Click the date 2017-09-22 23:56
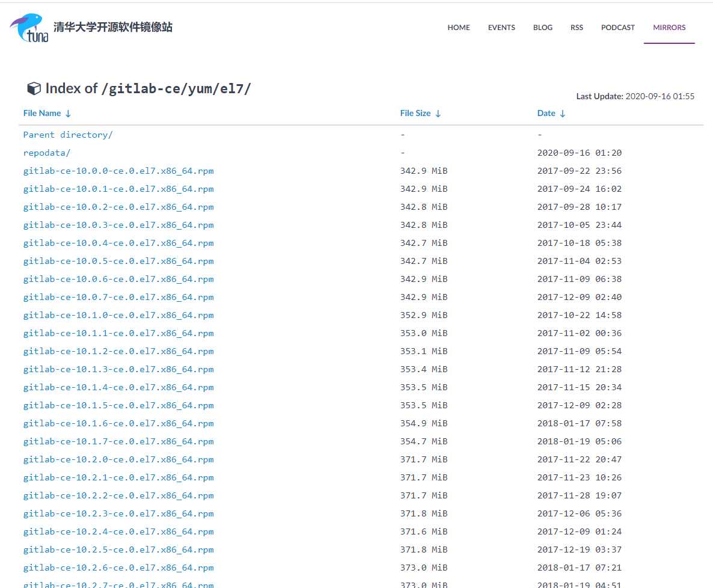 point(580,171)
